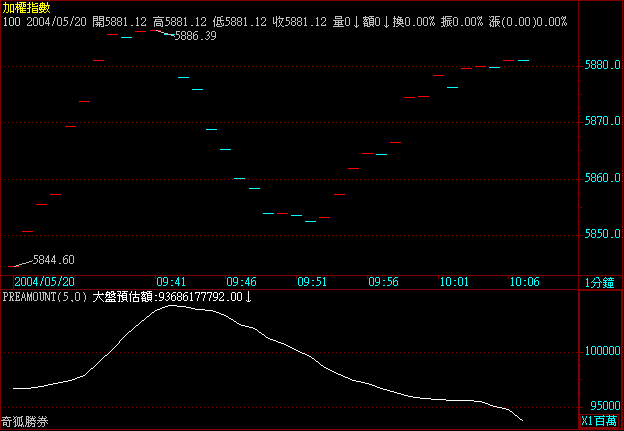The image size is (624, 431).
Task: Click the 5870.0 price axis label
Action: pos(603,121)
